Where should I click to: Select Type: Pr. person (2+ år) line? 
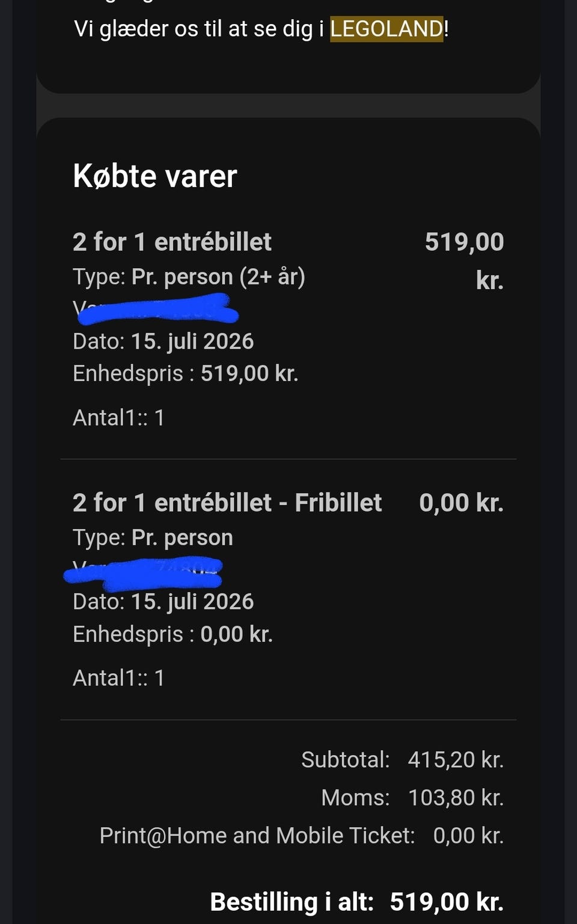click(x=189, y=277)
